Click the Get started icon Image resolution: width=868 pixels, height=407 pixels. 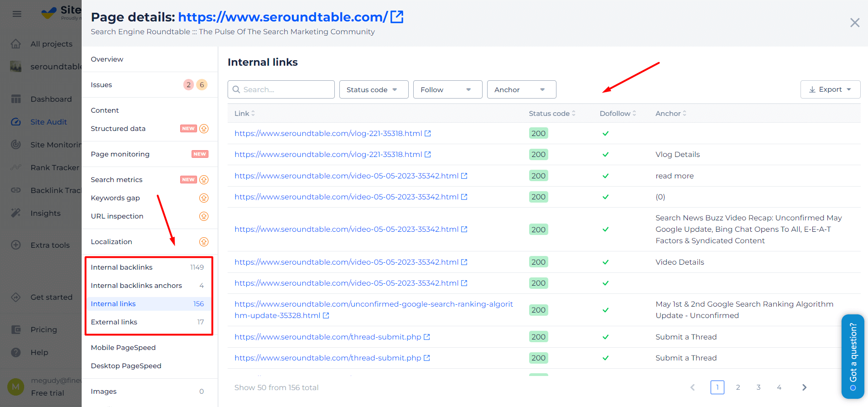tap(16, 297)
